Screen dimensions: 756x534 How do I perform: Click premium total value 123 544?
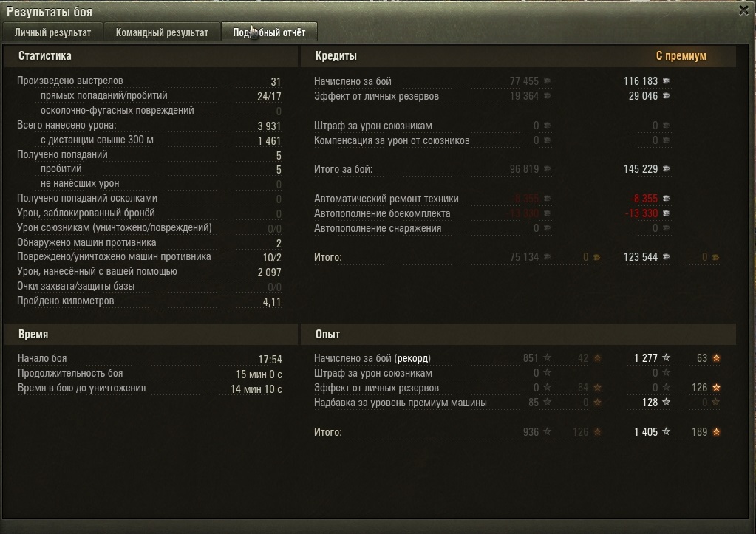[640, 257]
